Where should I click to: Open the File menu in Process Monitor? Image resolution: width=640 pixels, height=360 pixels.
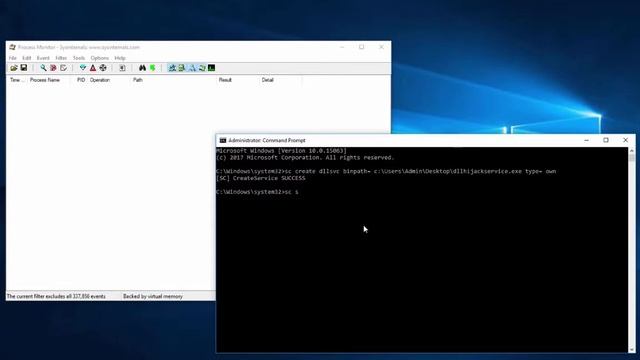point(13,58)
